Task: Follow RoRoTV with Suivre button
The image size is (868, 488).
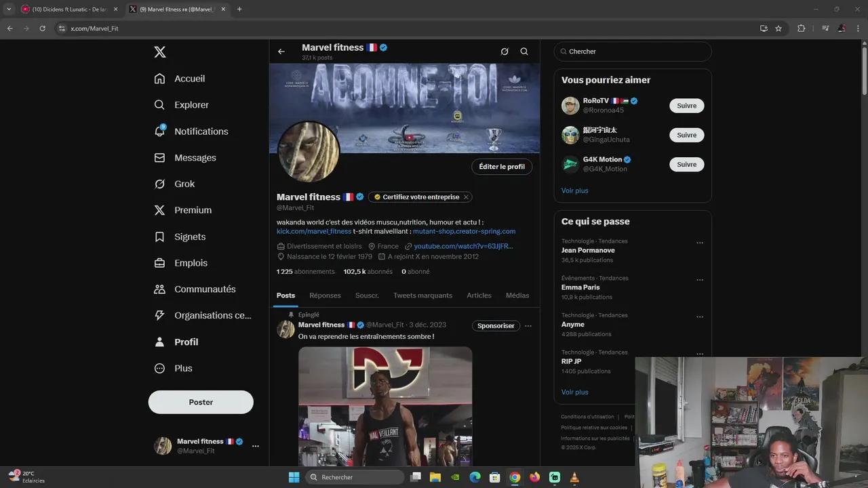Action: tap(687, 106)
